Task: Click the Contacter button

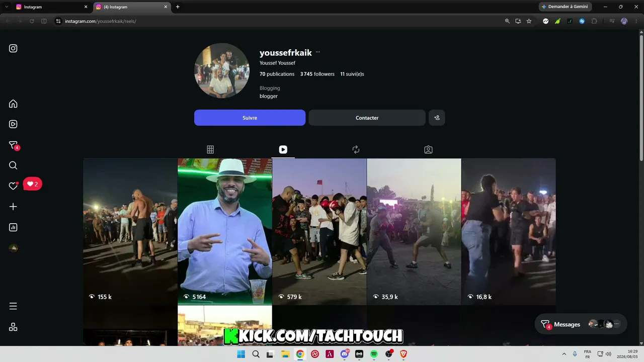Action: pos(367,118)
